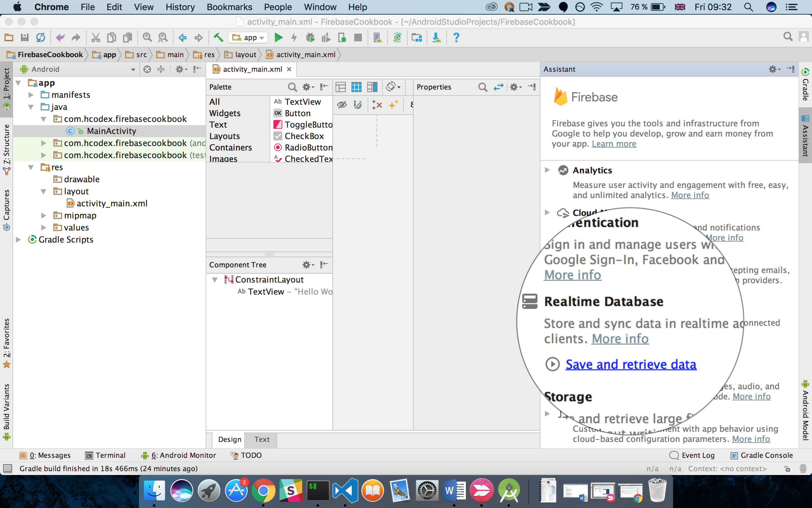Toggle the expanded properties arrows icon

pos(499,87)
